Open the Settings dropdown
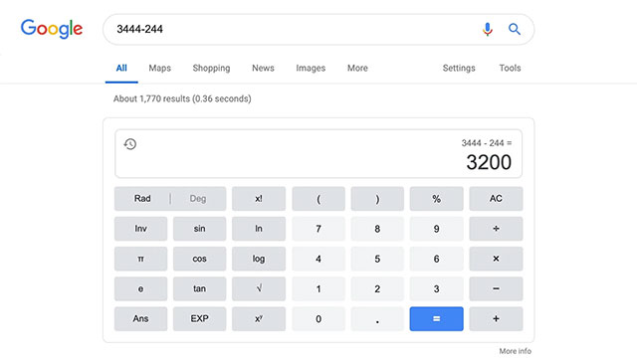This screenshot has height=364, width=637. (x=459, y=68)
